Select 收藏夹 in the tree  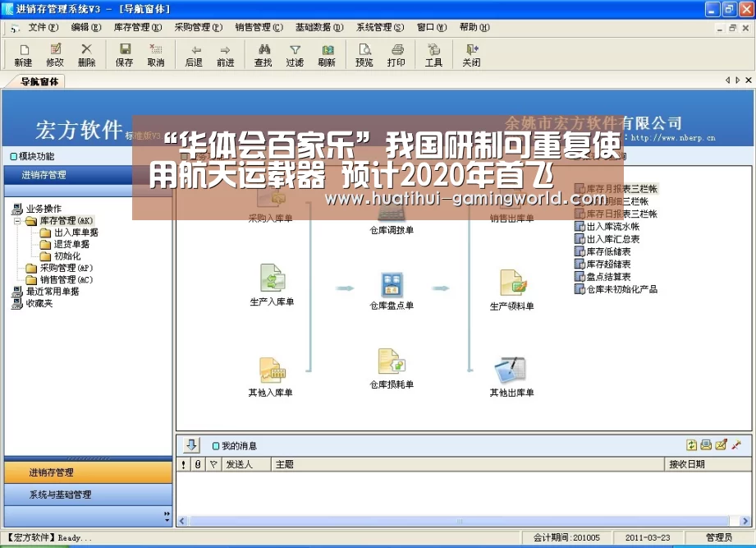pos(39,303)
